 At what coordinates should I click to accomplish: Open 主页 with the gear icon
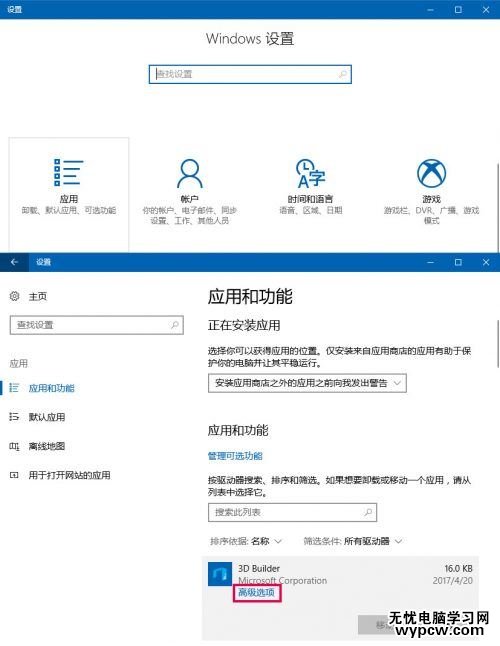coord(28,296)
